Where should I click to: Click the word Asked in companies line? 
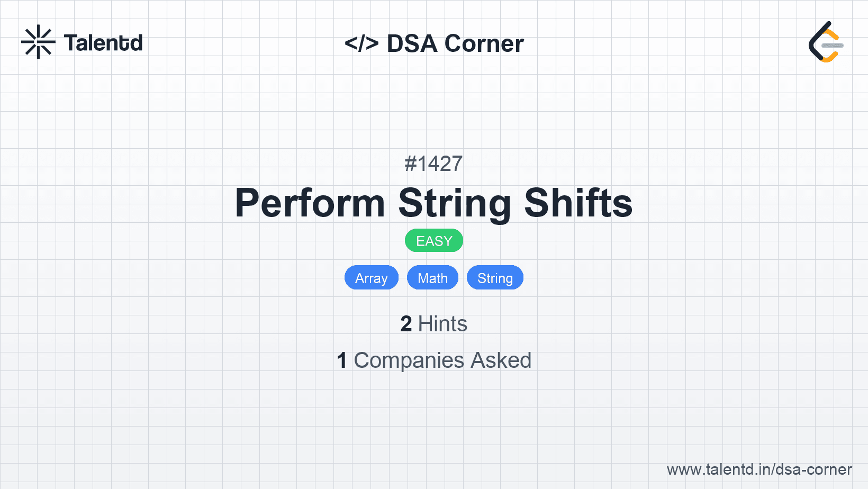(501, 360)
